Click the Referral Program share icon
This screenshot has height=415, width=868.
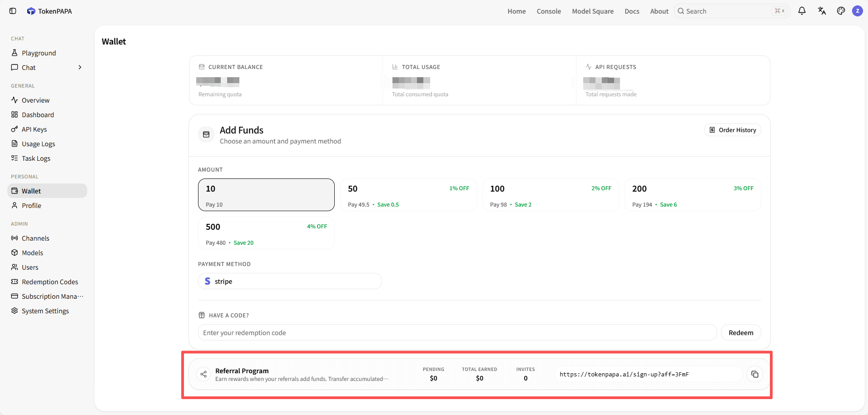tap(203, 374)
